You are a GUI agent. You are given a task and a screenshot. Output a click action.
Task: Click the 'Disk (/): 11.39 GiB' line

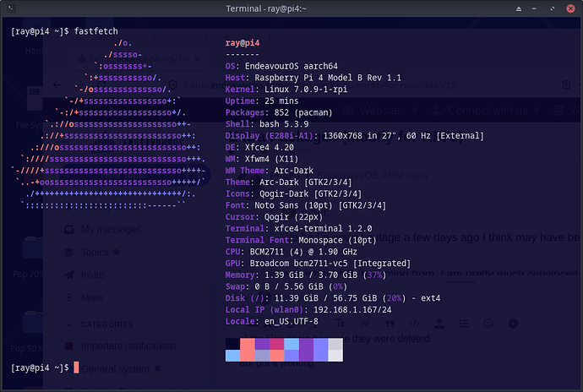(333, 298)
